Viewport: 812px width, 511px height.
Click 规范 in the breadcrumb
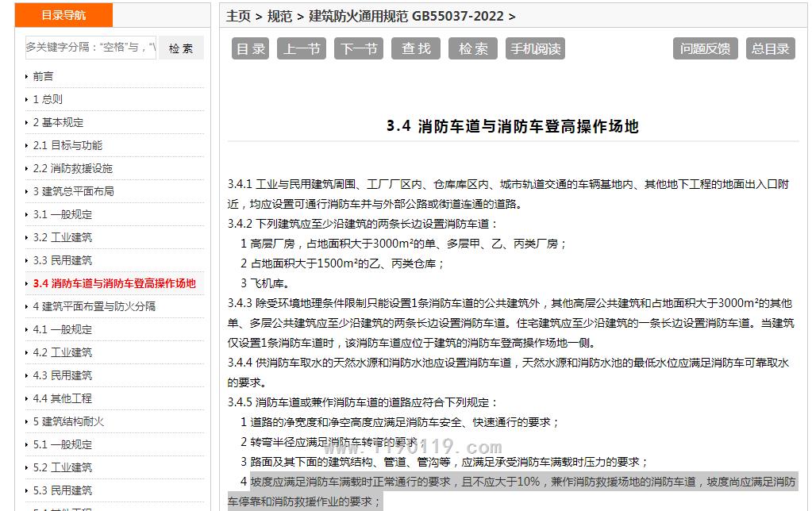tap(280, 17)
